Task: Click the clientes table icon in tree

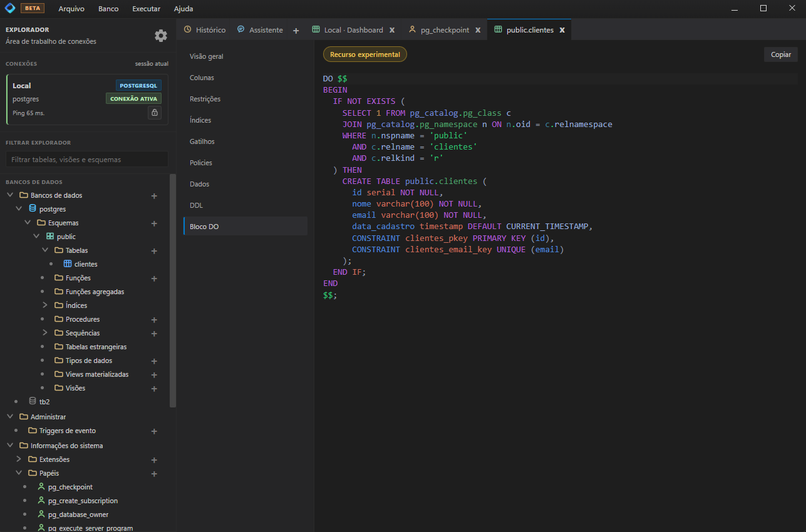Action: point(68,264)
